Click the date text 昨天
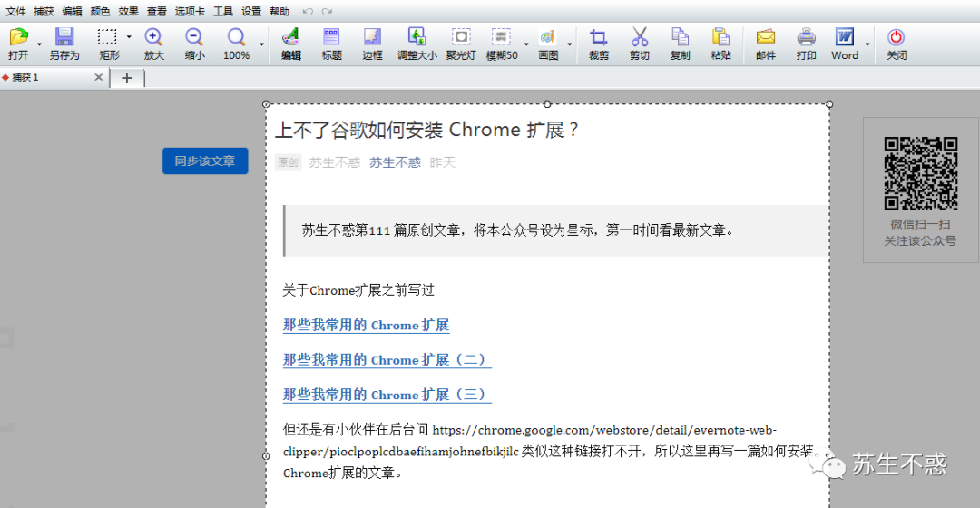The height and width of the screenshot is (508, 980). [x=443, y=162]
